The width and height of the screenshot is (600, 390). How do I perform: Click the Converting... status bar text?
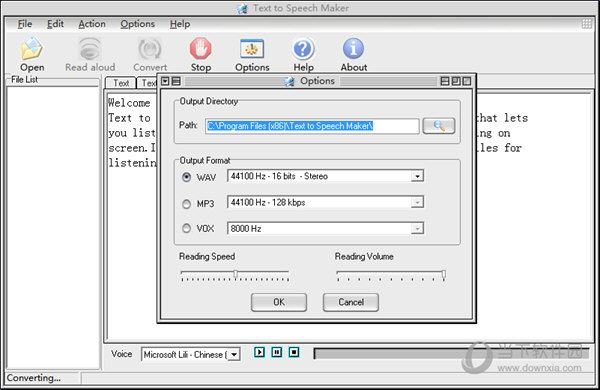tap(34, 378)
